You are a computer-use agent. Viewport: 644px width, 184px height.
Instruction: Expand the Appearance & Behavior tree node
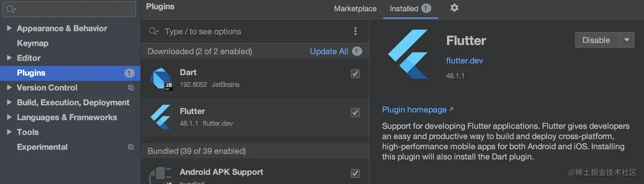coord(9,28)
